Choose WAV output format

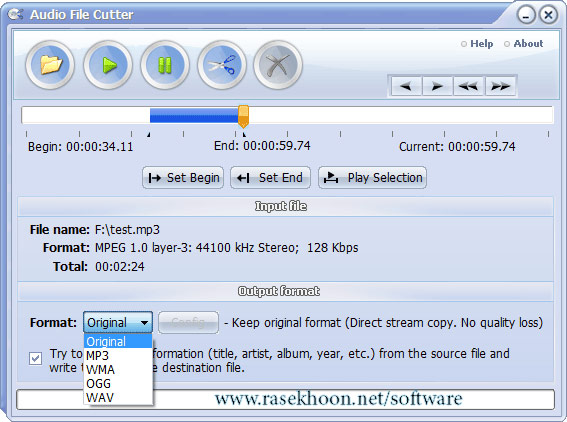coord(118,397)
